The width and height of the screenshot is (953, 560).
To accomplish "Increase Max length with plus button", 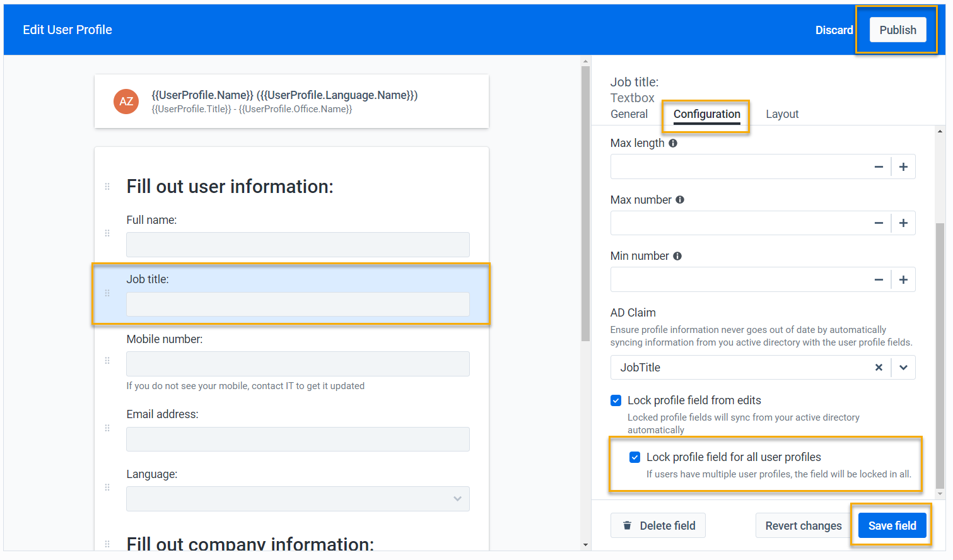I will pyautogui.click(x=903, y=167).
